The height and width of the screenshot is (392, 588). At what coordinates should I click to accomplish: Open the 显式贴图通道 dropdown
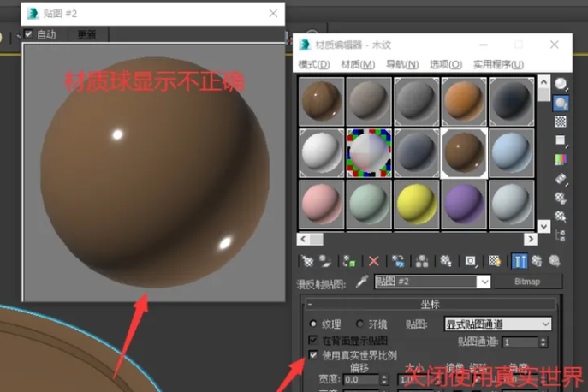click(497, 324)
